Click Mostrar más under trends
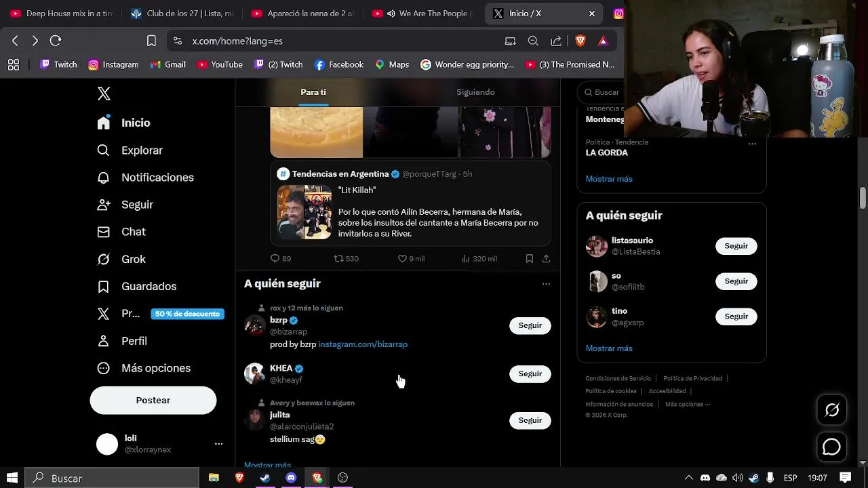The width and height of the screenshot is (868, 488). coord(609,179)
